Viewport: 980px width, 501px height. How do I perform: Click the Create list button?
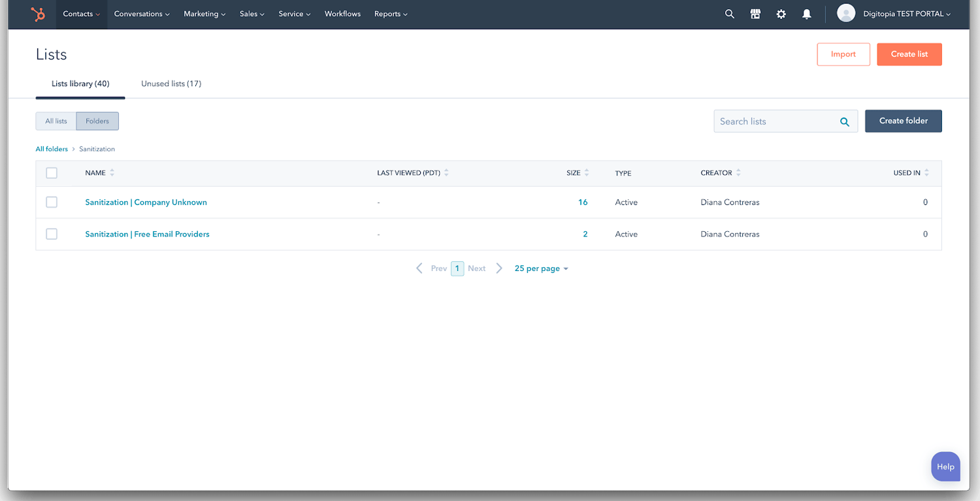point(909,54)
